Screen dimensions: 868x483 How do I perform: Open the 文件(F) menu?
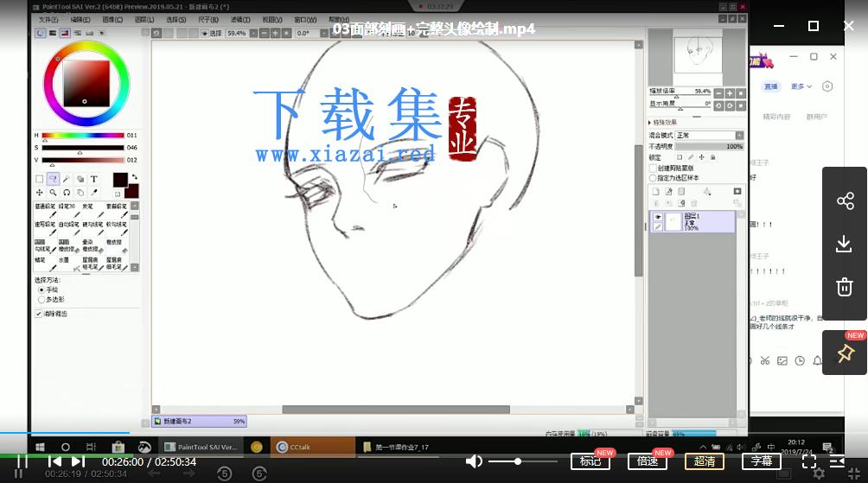(x=48, y=19)
